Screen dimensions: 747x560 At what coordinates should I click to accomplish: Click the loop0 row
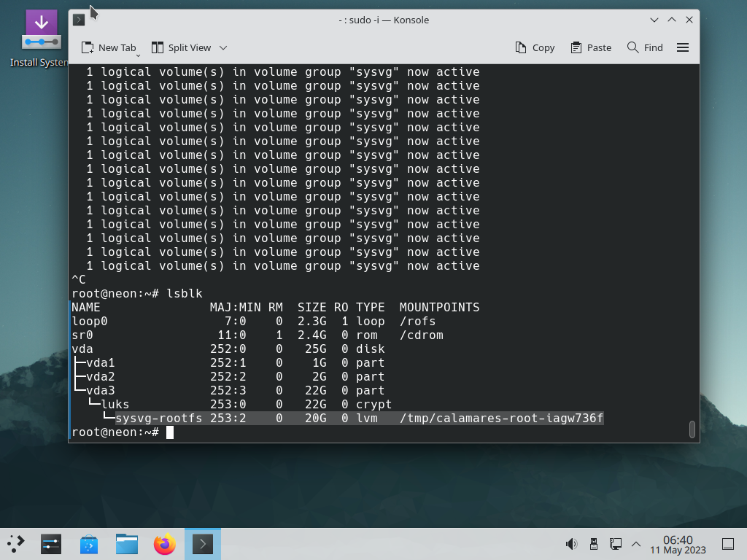pyautogui.click(x=253, y=322)
